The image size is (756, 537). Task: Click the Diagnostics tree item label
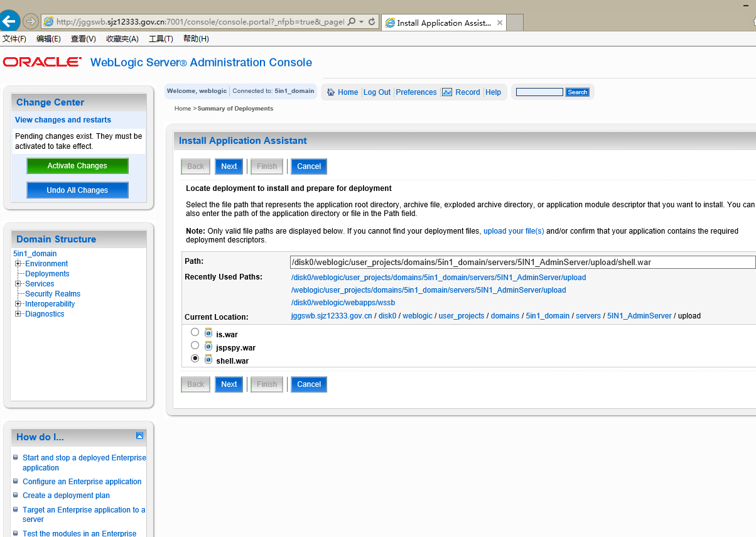coord(45,314)
